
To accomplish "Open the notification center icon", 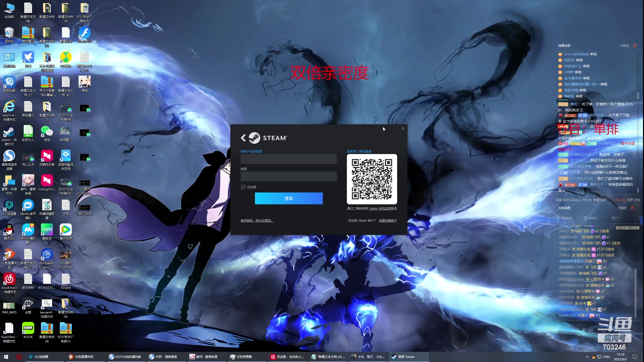I will (635, 357).
